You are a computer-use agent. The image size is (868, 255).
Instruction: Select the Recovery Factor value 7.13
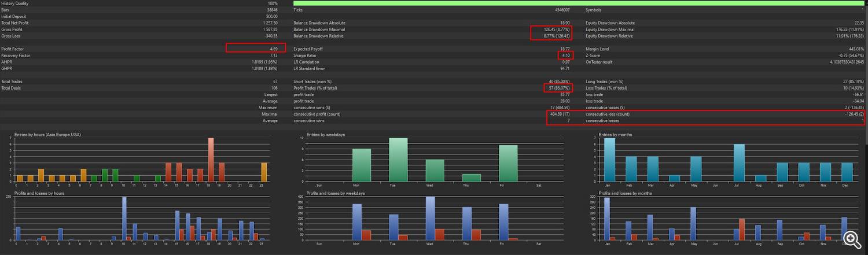(274, 56)
